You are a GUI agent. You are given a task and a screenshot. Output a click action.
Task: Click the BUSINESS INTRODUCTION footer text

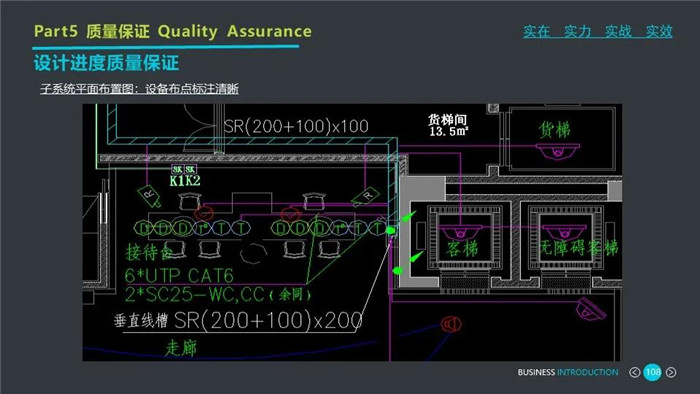point(568,372)
